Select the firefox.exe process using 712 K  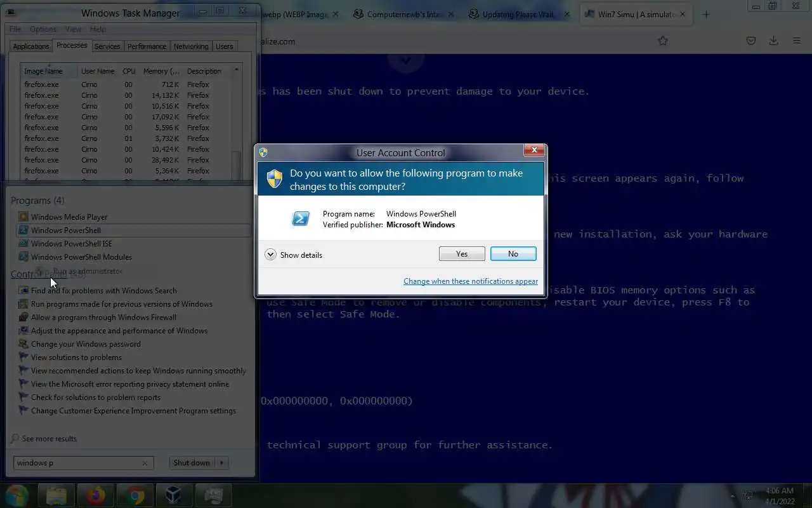click(x=126, y=84)
